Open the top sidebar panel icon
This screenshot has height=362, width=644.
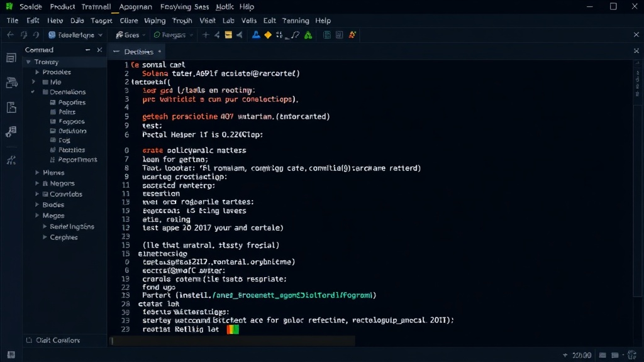coord(11,58)
